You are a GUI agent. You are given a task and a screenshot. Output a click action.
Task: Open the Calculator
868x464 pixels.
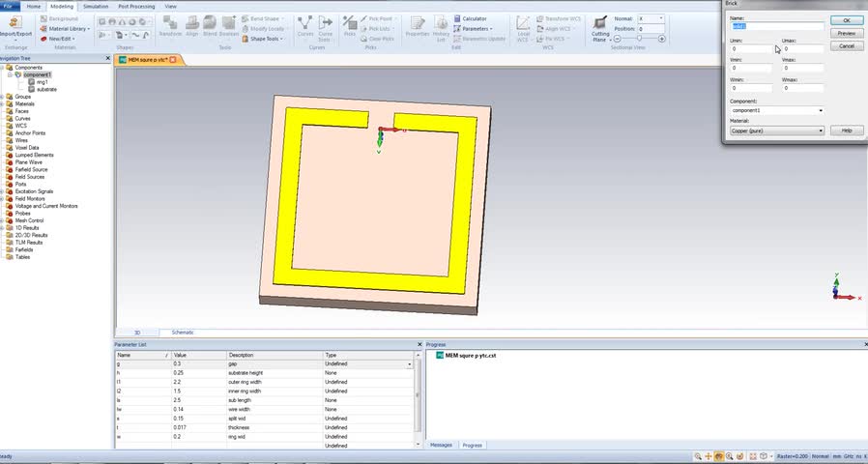coord(470,18)
